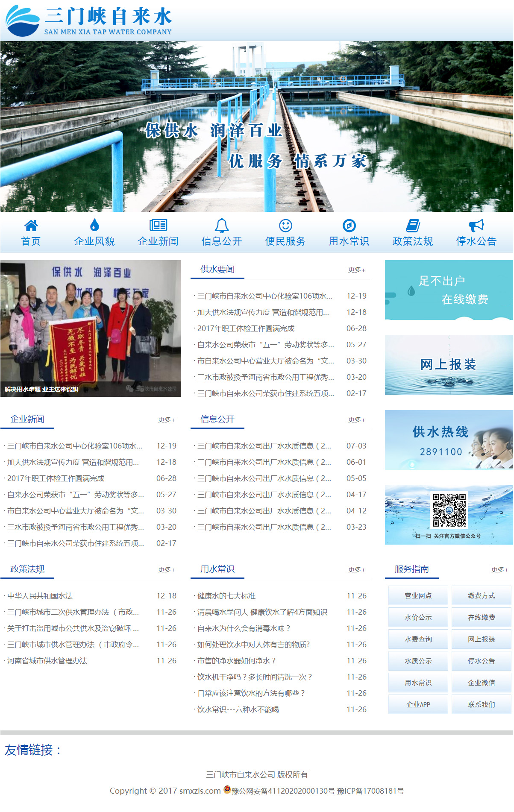514x812 pixels.
Task: Click the newspaper icon for 企业新闻
Action: click(158, 225)
